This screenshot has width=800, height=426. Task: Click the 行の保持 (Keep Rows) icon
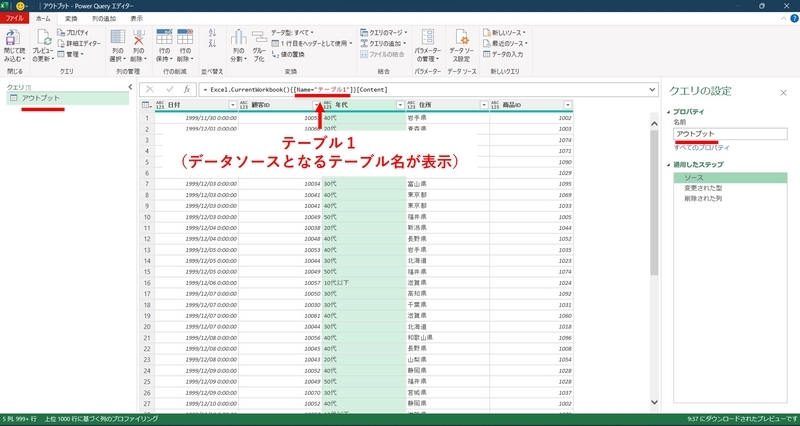[x=164, y=37]
